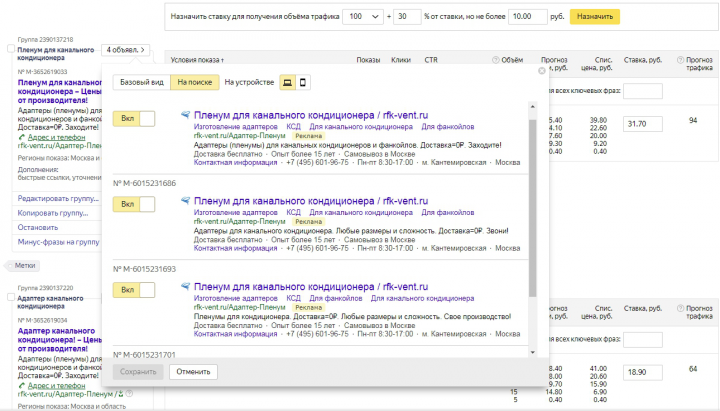Switch to На поиске tab

[x=195, y=82]
